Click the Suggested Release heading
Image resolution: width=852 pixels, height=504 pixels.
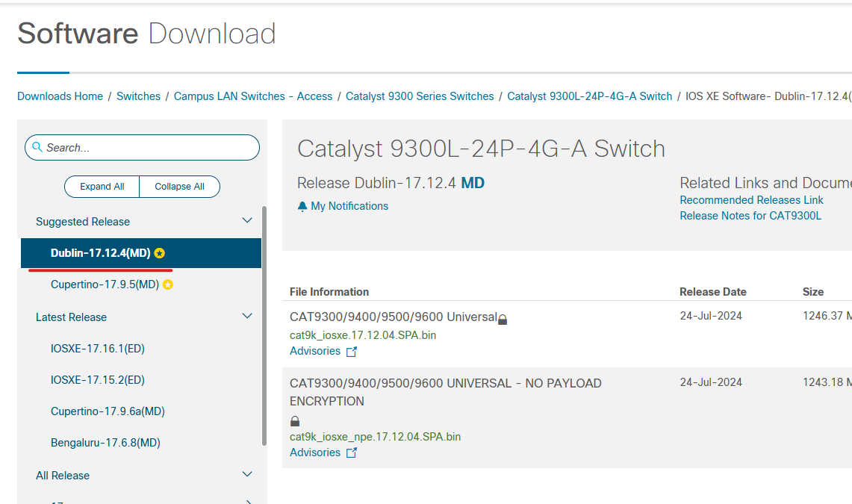tap(83, 222)
